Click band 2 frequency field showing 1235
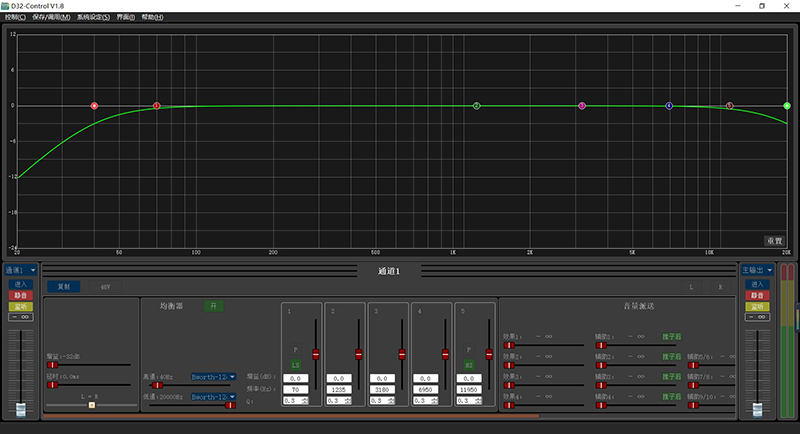The width and height of the screenshot is (800, 434). (x=338, y=389)
